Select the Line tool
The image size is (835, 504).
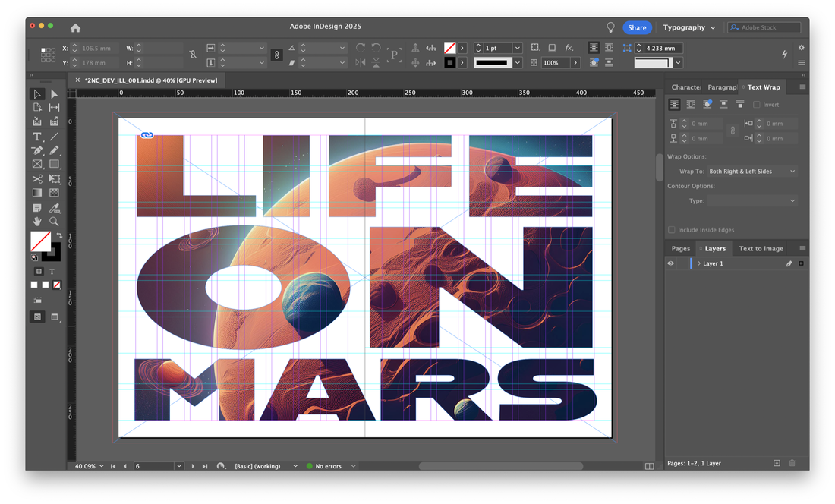point(55,137)
